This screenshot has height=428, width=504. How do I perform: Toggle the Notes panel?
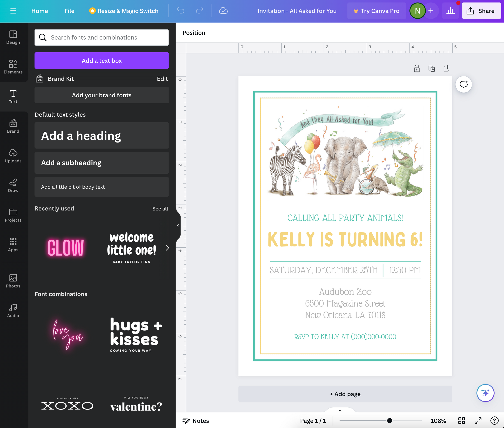point(196,420)
